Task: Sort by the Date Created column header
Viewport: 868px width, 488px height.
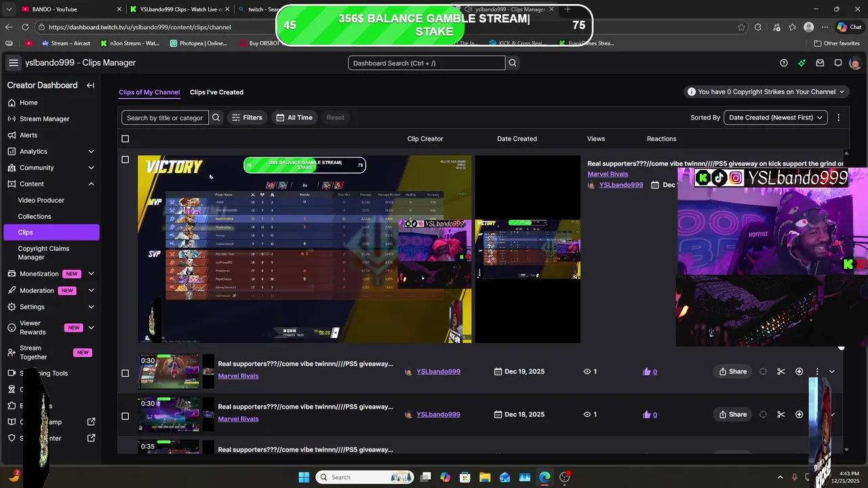Action: click(517, 139)
